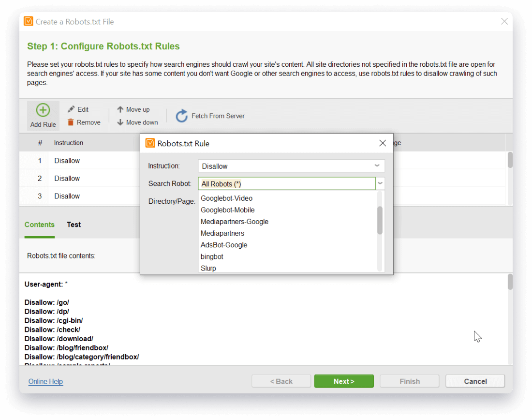Choose Mediapartners-Google in the list
This screenshot has width=532, height=420.
[x=235, y=222]
